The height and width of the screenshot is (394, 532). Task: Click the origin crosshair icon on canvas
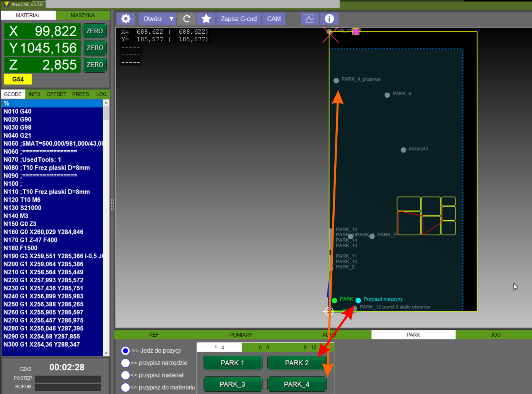click(329, 311)
